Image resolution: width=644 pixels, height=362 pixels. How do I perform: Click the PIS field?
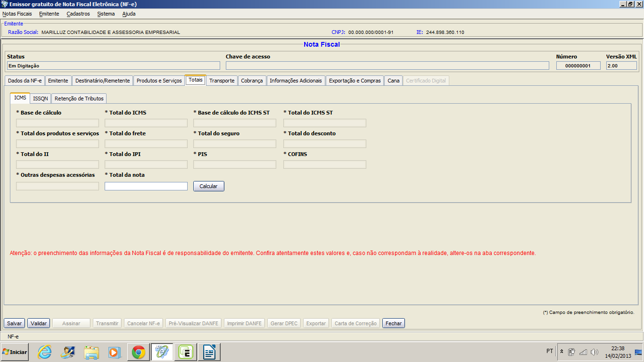pos(235,165)
